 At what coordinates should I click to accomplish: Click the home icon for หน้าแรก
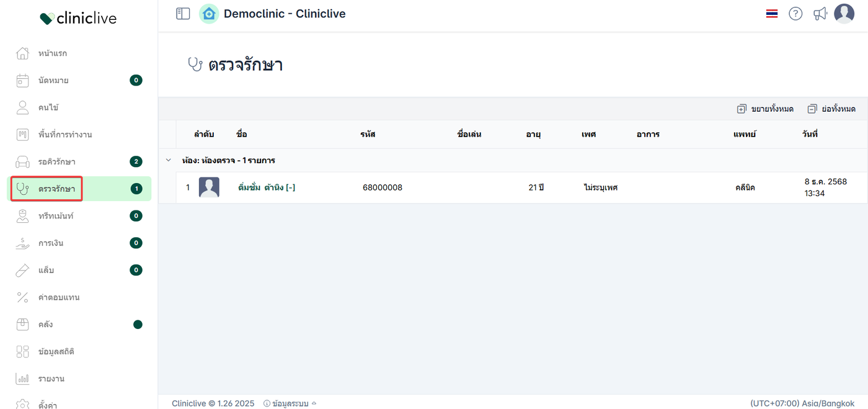click(x=22, y=53)
